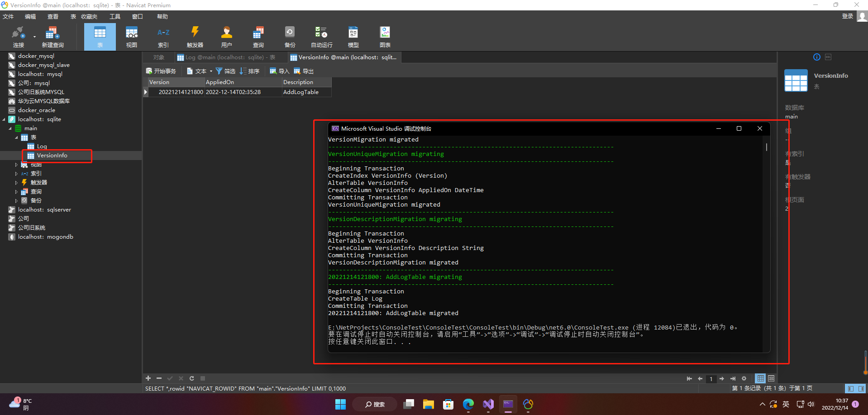
Task: Click the AddLogTable description cell
Action: (x=306, y=92)
